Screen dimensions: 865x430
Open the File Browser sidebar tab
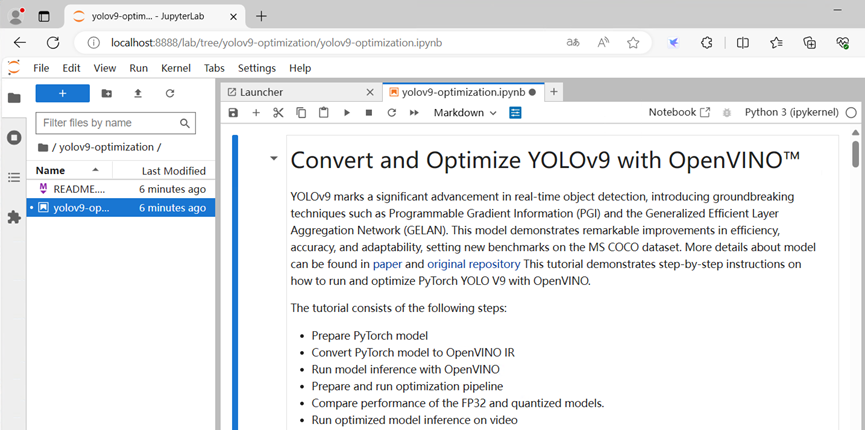point(14,98)
